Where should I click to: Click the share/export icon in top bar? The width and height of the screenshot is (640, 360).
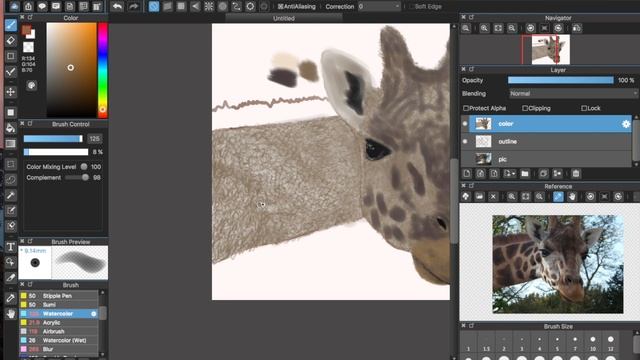click(x=28, y=6)
